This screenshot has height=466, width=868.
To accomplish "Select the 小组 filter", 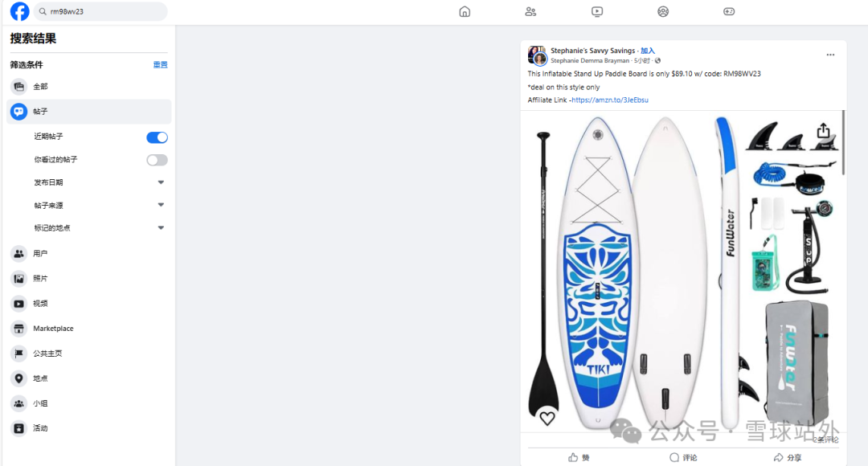I will click(x=40, y=403).
